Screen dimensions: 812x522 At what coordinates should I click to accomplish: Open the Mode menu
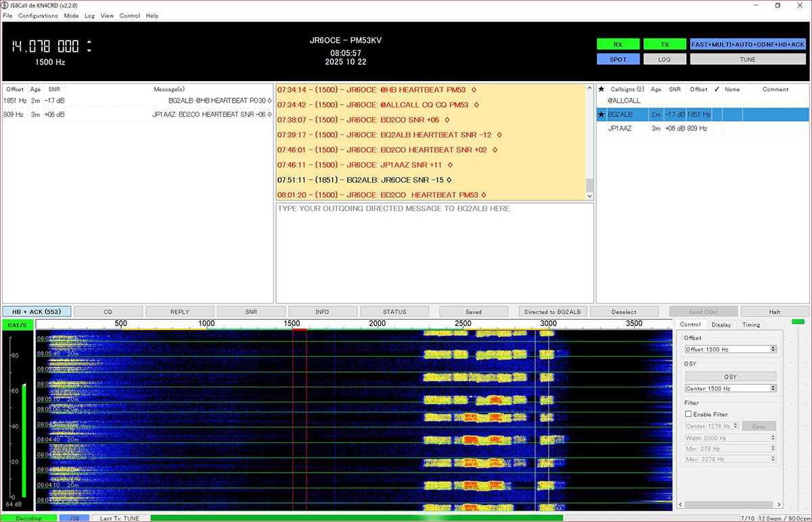coord(71,16)
